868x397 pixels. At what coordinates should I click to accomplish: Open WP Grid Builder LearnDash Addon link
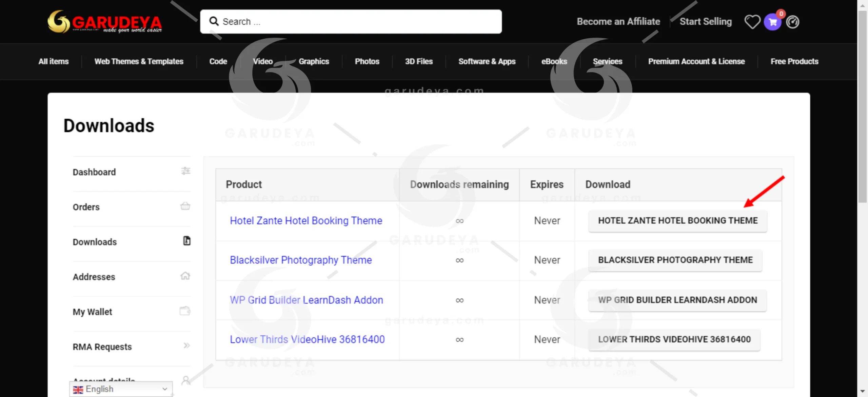(x=306, y=300)
